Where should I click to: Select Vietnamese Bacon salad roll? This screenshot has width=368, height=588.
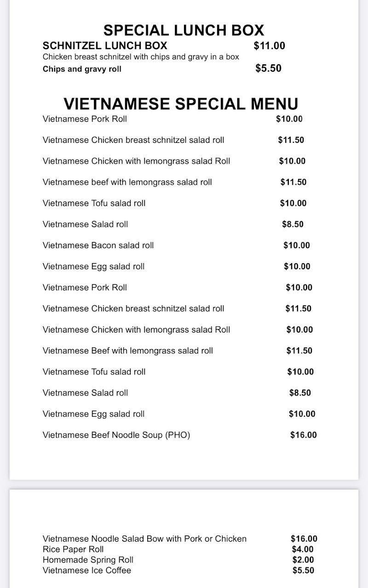click(x=98, y=245)
